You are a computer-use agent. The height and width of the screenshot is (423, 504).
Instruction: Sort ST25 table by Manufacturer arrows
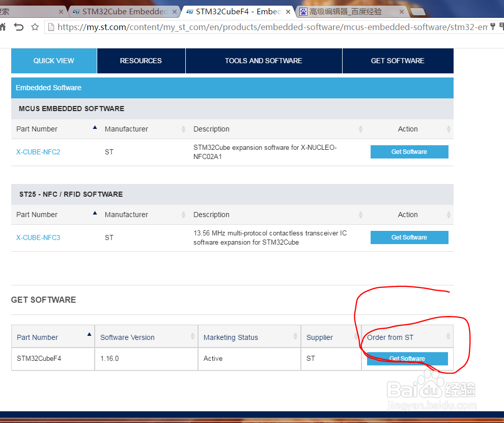tap(184, 215)
